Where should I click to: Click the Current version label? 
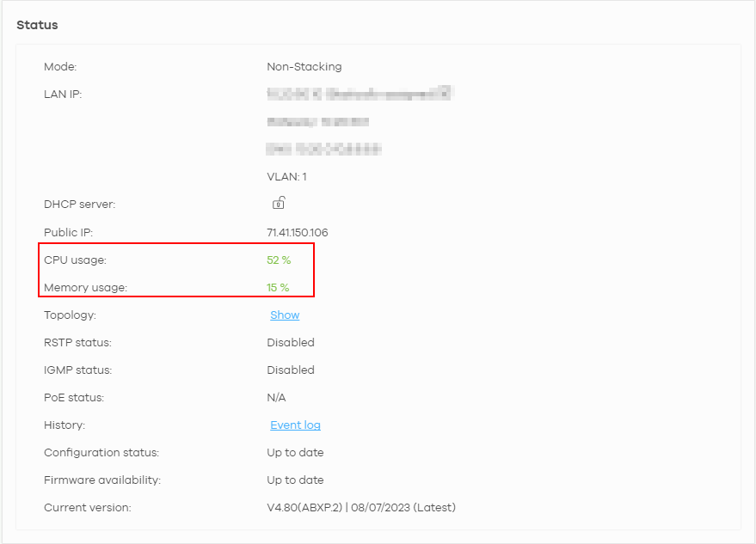click(88, 508)
